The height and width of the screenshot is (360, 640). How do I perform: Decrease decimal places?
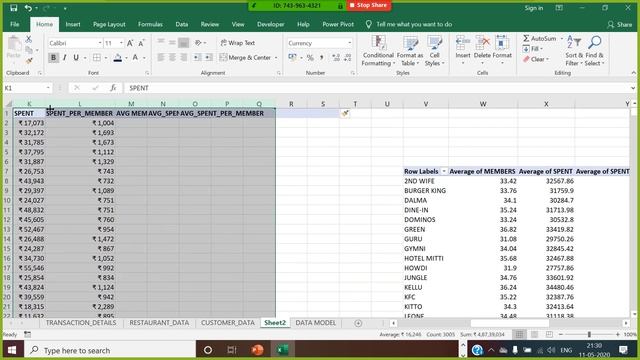tap(348, 58)
